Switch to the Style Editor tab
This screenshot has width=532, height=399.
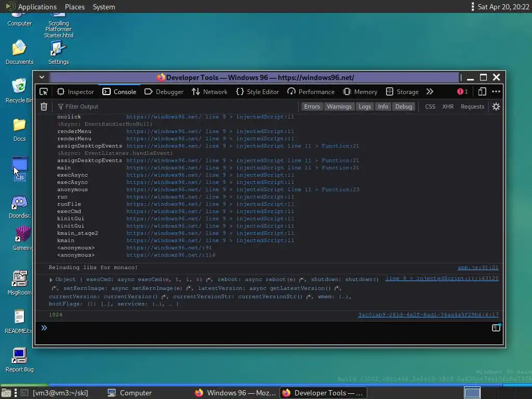pos(258,91)
